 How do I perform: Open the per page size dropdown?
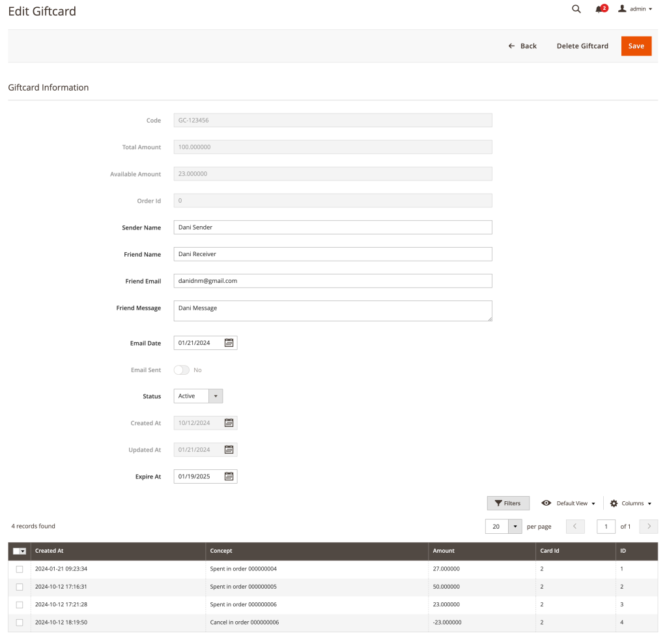515,527
